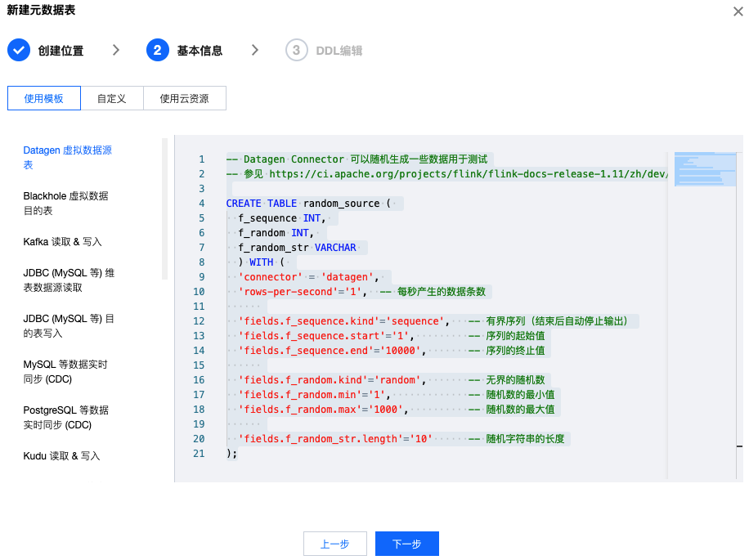The width and height of the screenshot is (749, 560).
Task: Click the f_random INT line
Action: (276, 233)
